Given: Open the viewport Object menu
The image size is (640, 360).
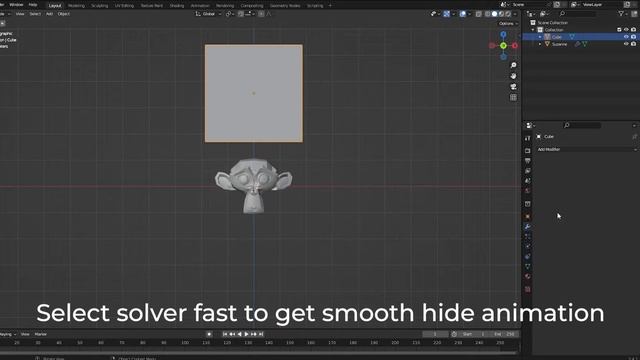Looking at the screenshot, I should point(64,14).
